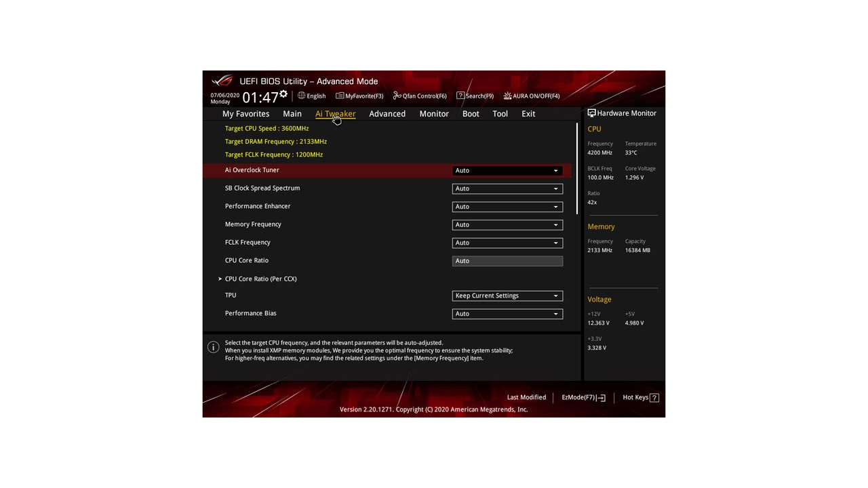Image resolution: width=868 pixels, height=488 pixels.
Task: Click the ROG logo
Action: pos(222,81)
